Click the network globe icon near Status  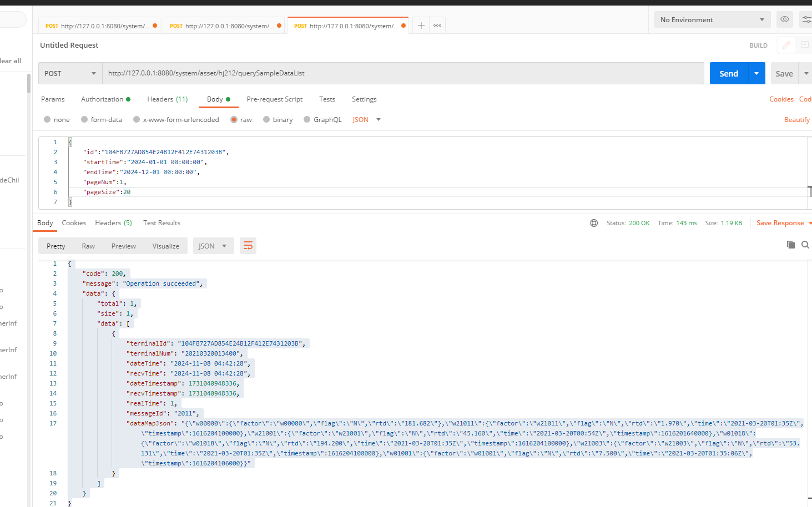tap(594, 223)
